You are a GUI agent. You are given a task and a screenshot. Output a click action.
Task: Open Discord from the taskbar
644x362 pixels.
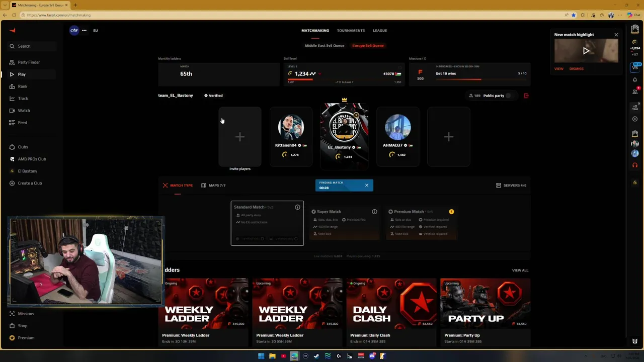pos(372,356)
